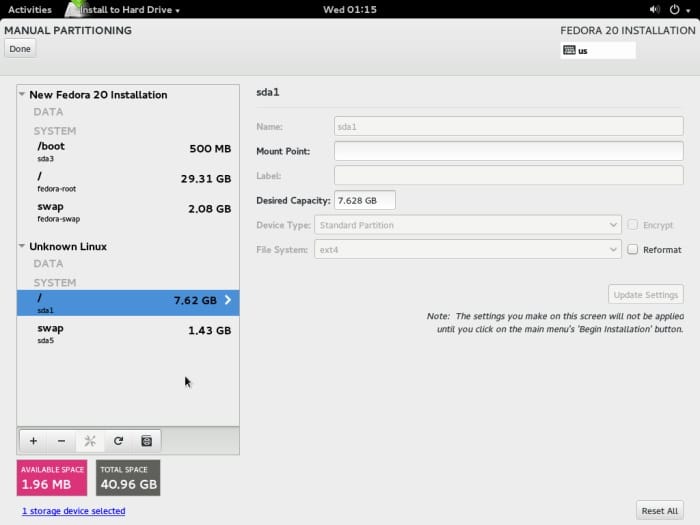Select the /boot sda3 partition entry

click(x=128, y=151)
